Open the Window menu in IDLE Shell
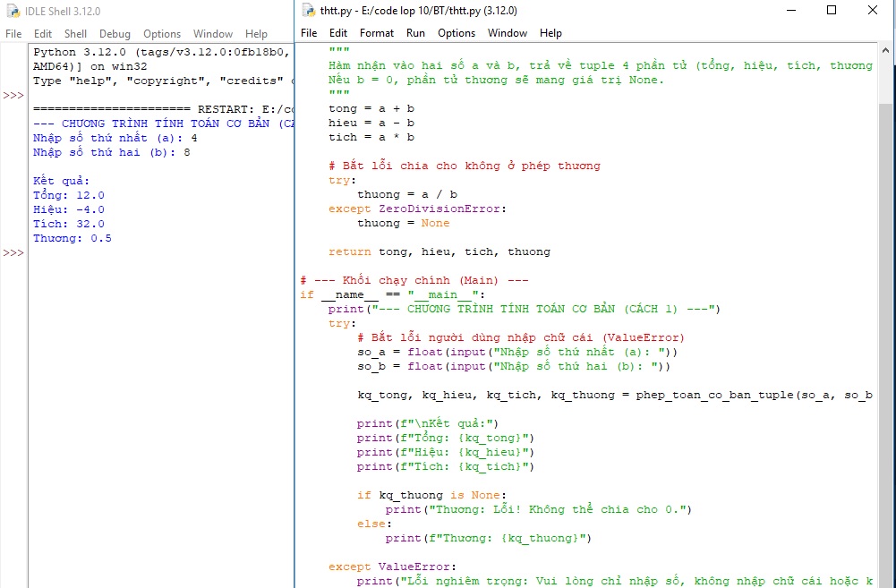Screen dimensions: 896x588 tap(212, 33)
